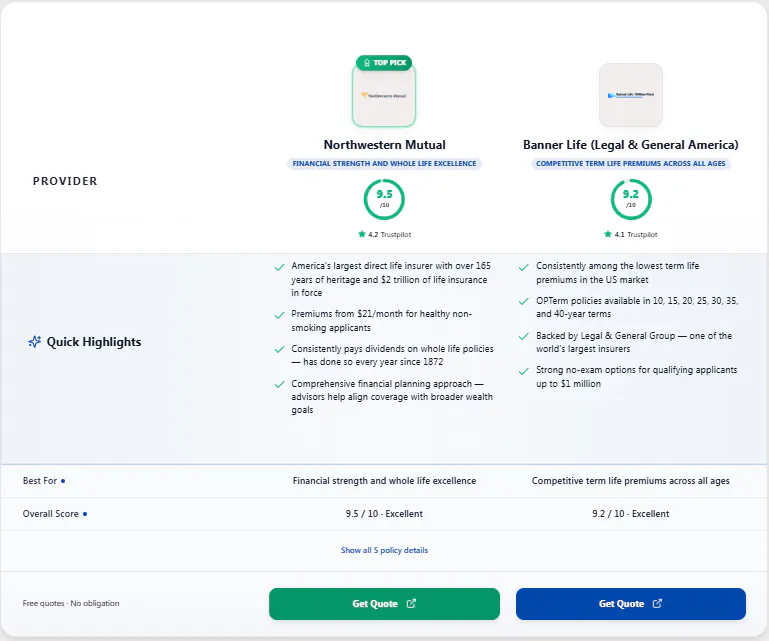This screenshot has height=641, width=769.
Task: Click Financial strength and whole life excellence cell
Action: click(384, 481)
